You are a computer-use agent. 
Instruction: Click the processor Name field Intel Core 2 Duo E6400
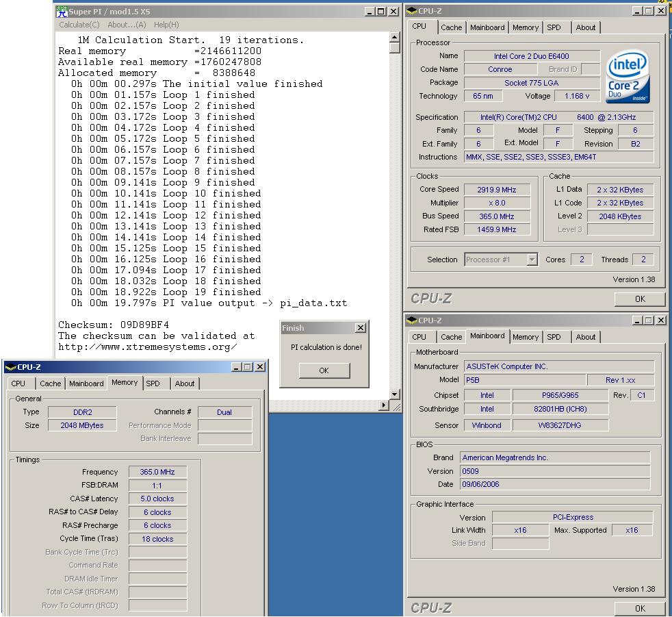[532, 56]
